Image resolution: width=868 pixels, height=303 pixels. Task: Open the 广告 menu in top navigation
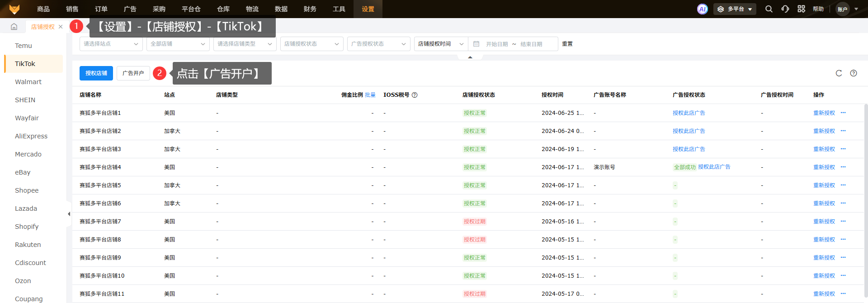click(x=130, y=9)
